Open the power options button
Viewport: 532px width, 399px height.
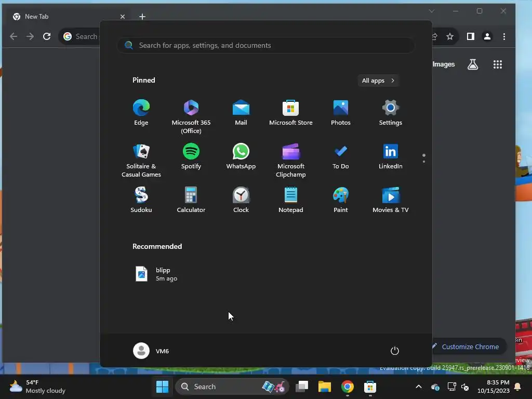pos(395,351)
